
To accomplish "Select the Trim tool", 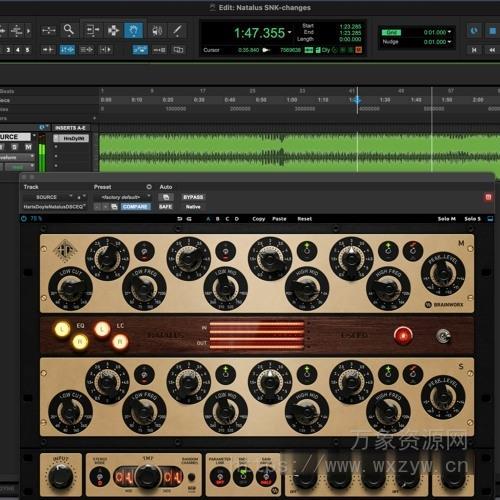I will 92,30.
